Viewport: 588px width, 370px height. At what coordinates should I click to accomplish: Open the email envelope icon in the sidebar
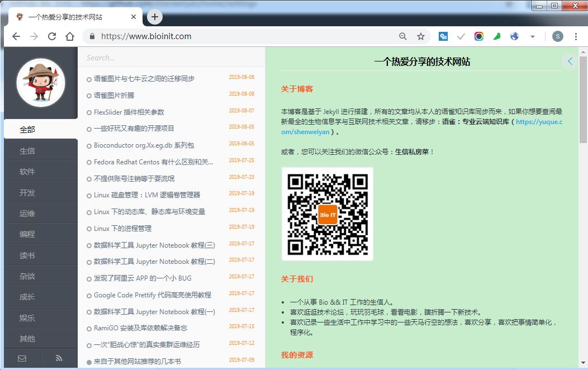click(x=22, y=358)
